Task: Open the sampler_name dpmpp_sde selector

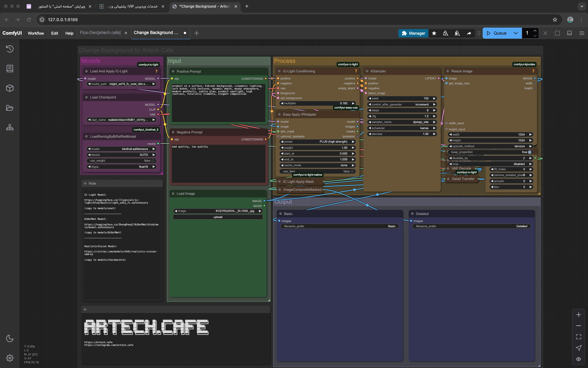Action: 402,122
